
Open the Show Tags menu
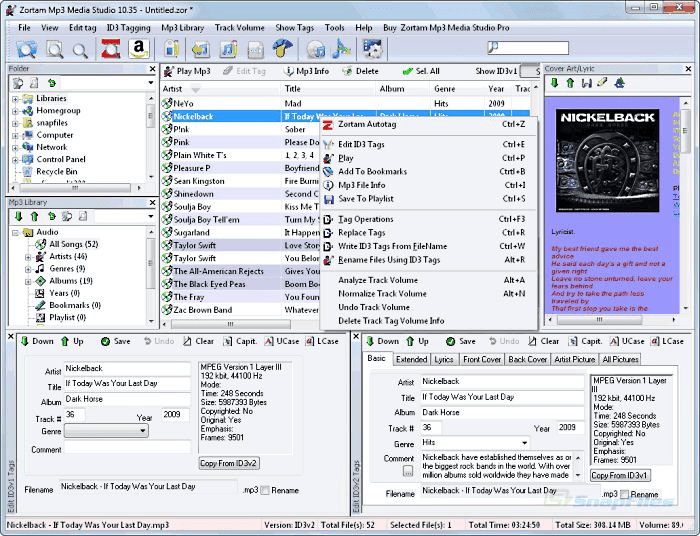(294, 28)
